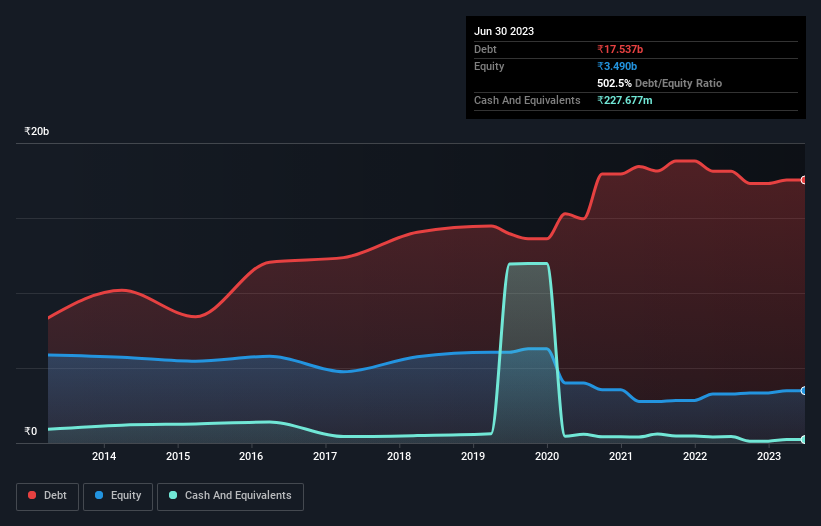Click the ₹20b y-axis label

pos(37,131)
